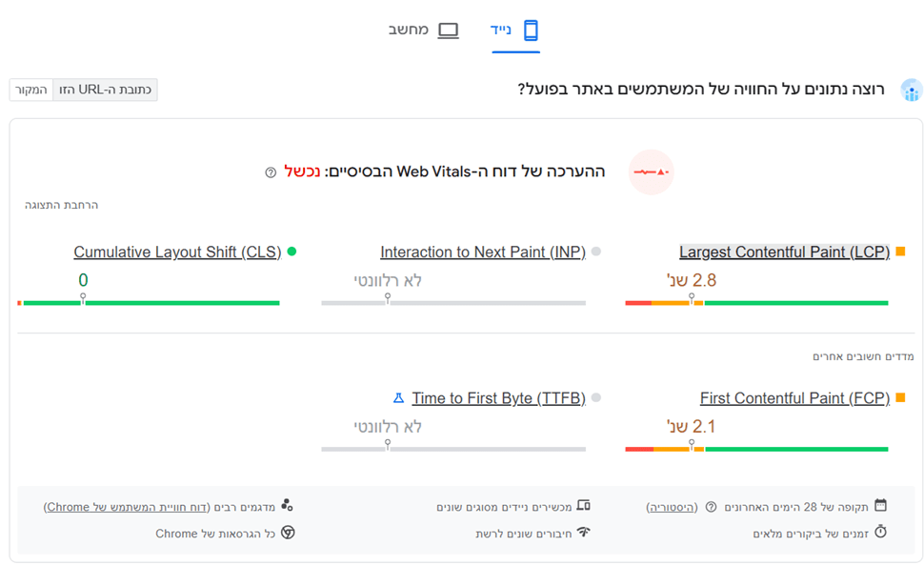
Task: Click the orange square indicator beside FCP
Action: pyautogui.click(x=900, y=397)
